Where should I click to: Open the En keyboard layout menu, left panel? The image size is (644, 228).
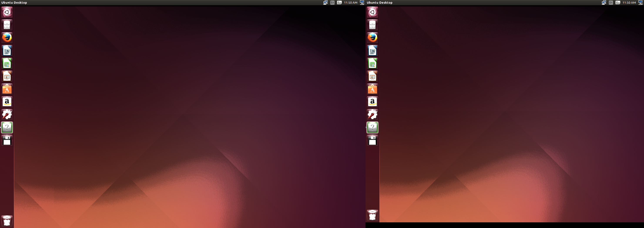click(x=332, y=2)
